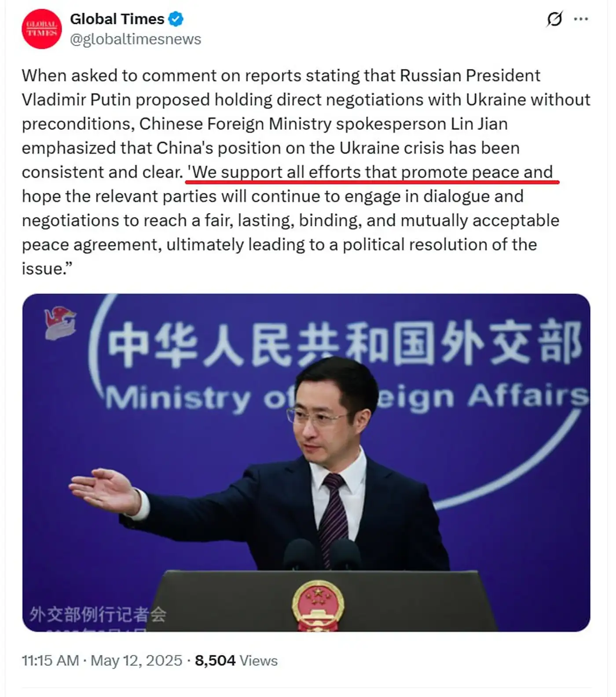This screenshot has width=616, height=697.
Task: Open the Grok explain-post icon
Action: point(554,19)
